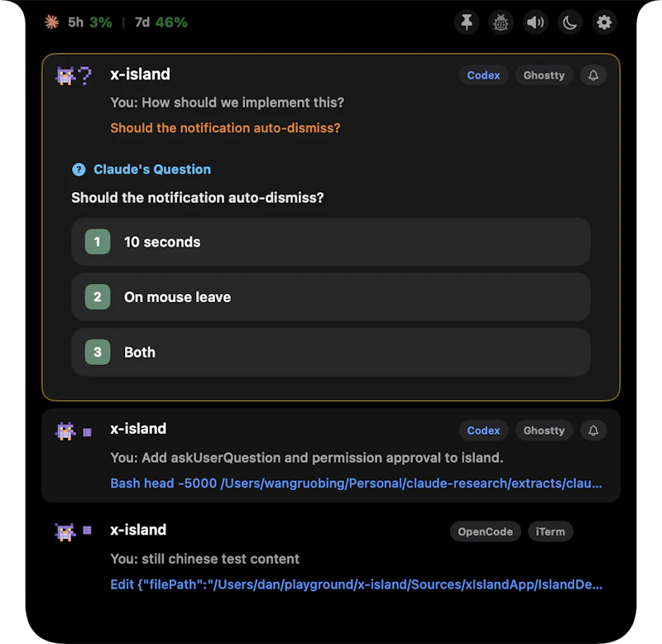662x644 pixels.
Task: Open the 'Bash head -5000' command link
Action: coord(356,483)
